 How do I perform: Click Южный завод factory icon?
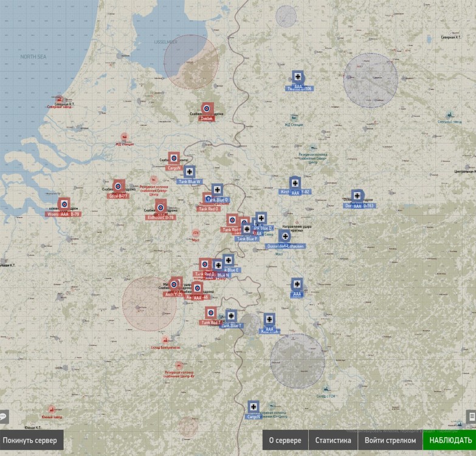pyautogui.click(x=52, y=410)
